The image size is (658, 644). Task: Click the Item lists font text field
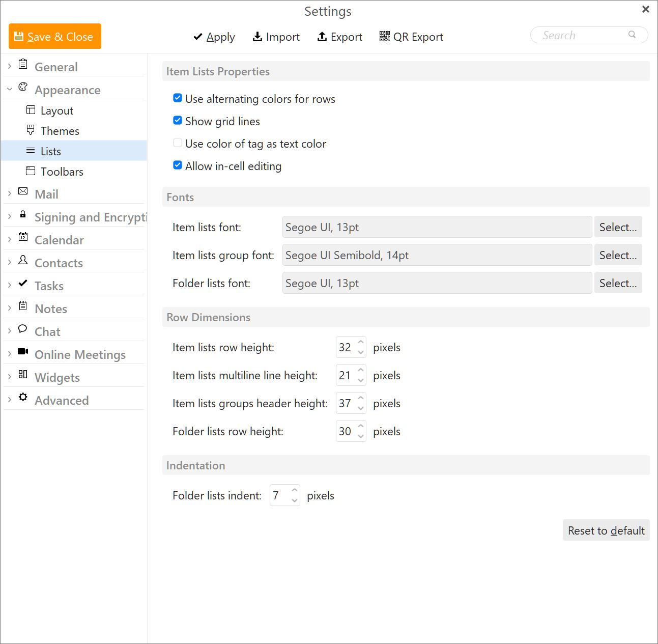[x=437, y=227]
